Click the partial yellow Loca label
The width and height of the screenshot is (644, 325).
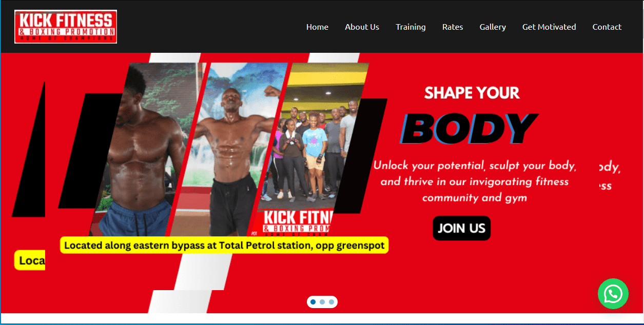coord(30,260)
